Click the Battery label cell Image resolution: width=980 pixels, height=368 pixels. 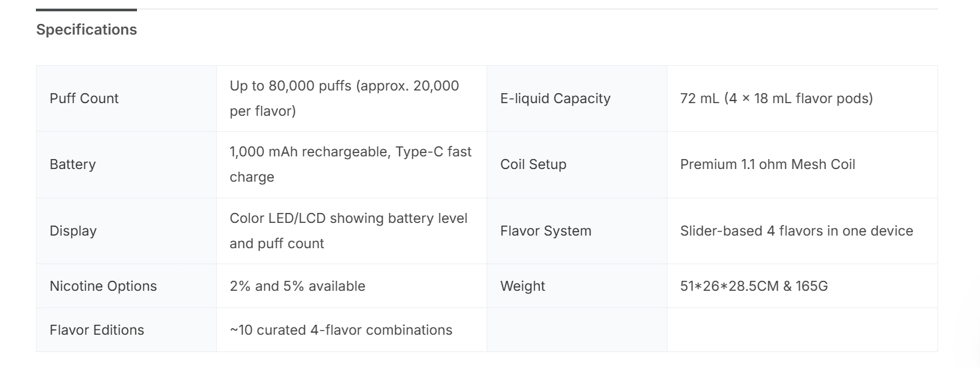coord(72,164)
